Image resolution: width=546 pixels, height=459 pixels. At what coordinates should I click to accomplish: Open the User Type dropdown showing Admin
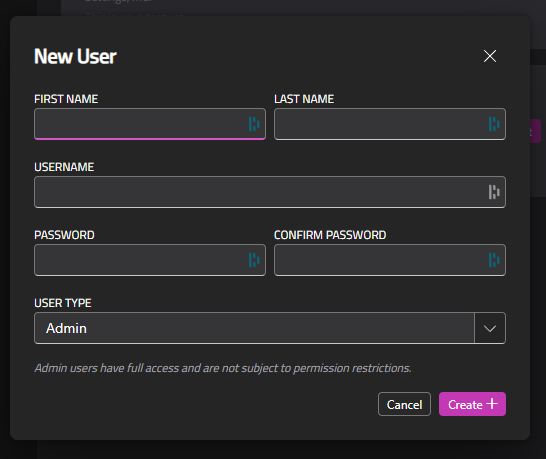click(x=270, y=328)
